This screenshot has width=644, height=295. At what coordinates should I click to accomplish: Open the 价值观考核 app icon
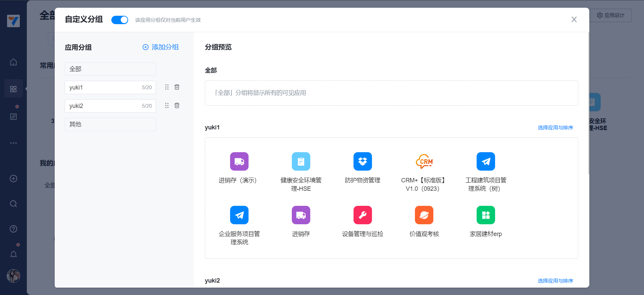tap(424, 215)
